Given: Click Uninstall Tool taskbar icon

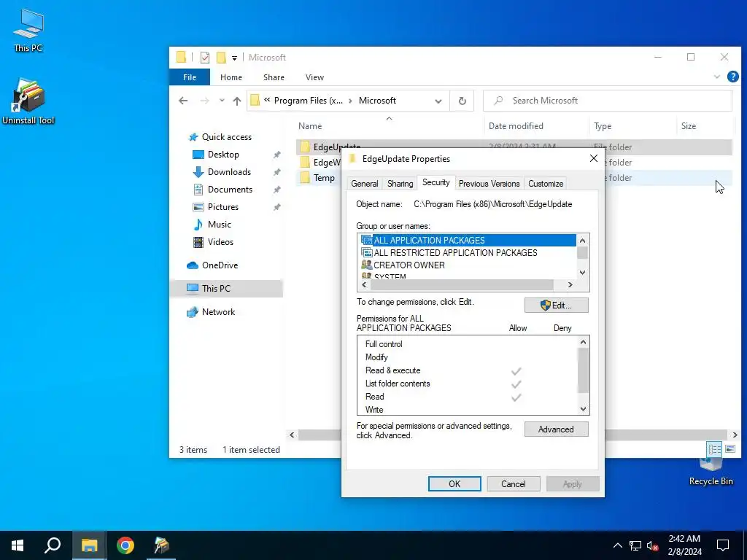Looking at the screenshot, I should pos(161,545).
